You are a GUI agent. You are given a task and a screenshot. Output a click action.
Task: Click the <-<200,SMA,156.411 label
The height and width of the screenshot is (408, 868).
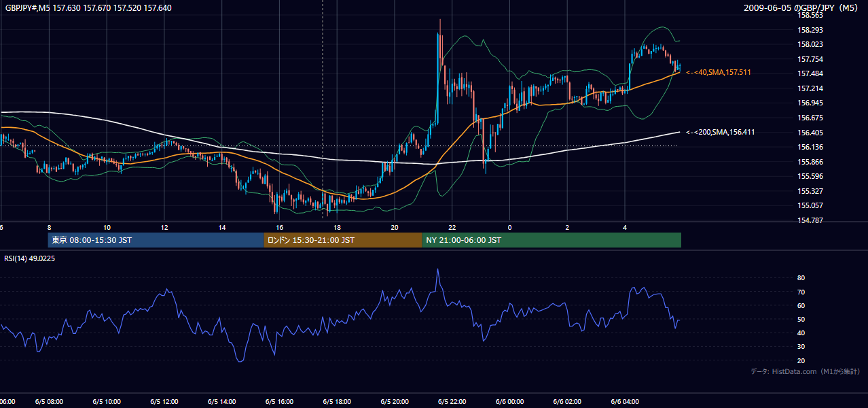click(x=721, y=132)
